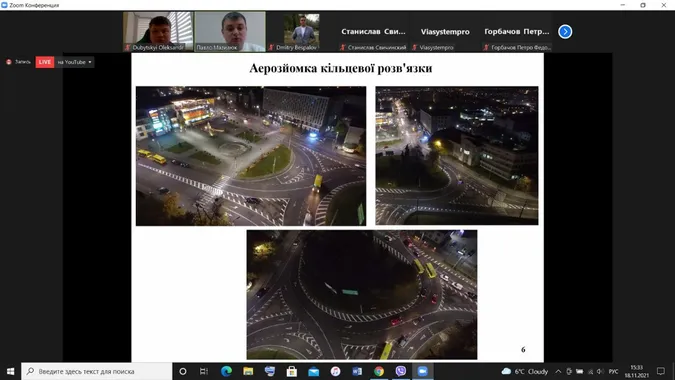Click the volume speaker tray icon
The height and width of the screenshot is (380, 675).
[x=601, y=371]
